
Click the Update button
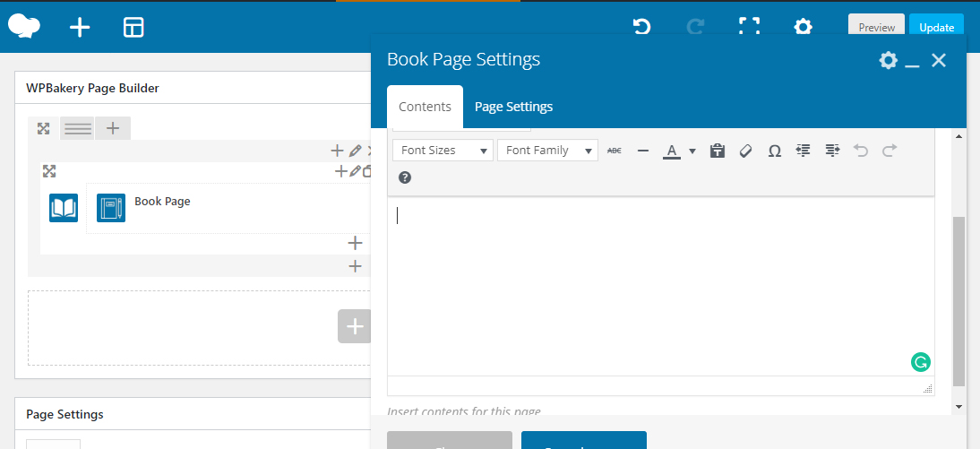(x=936, y=27)
